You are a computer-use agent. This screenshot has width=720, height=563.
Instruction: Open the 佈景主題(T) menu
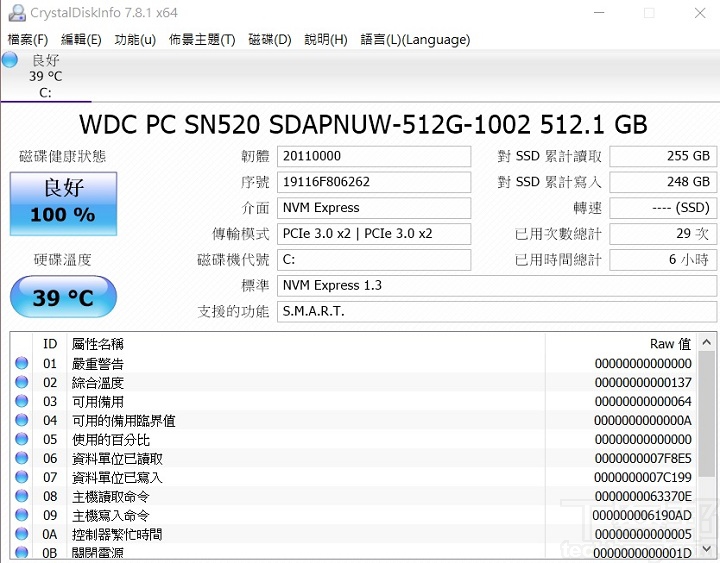pyautogui.click(x=202, y=39)
